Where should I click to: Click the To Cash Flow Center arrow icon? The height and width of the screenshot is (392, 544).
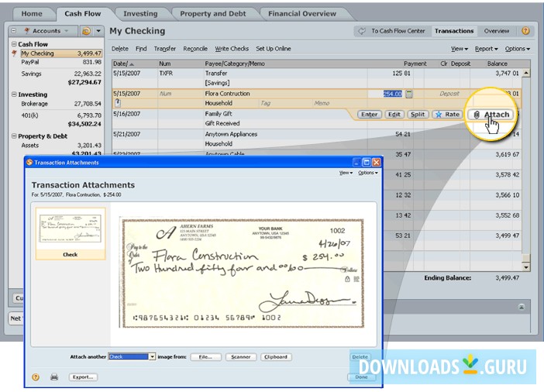[362, 31]
